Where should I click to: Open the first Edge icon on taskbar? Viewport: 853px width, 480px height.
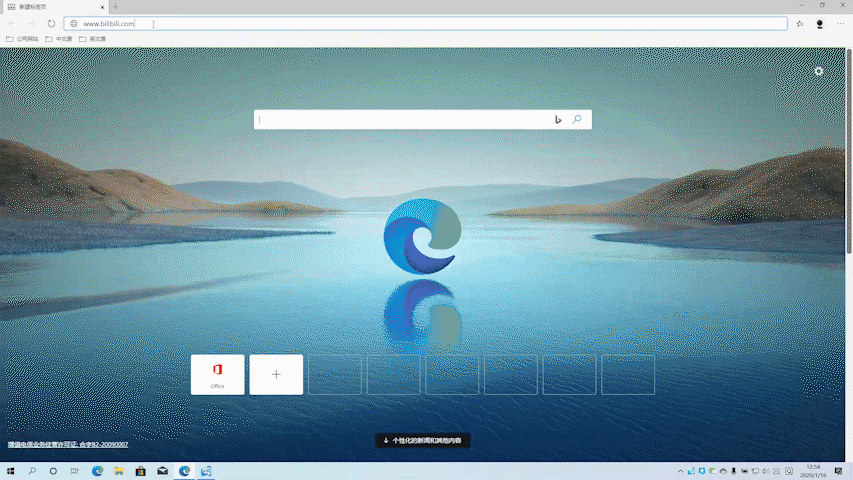click(x=97, y=471)
